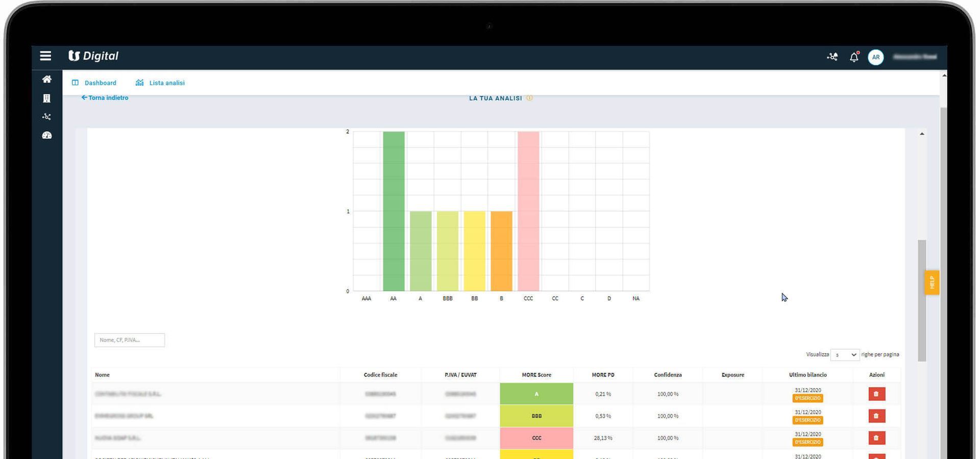Image resolution: width=980 pixels, height=459 pixels.
Task: Click the info icon beside LA TUA ANALISI
Action: tap(529, 98)
